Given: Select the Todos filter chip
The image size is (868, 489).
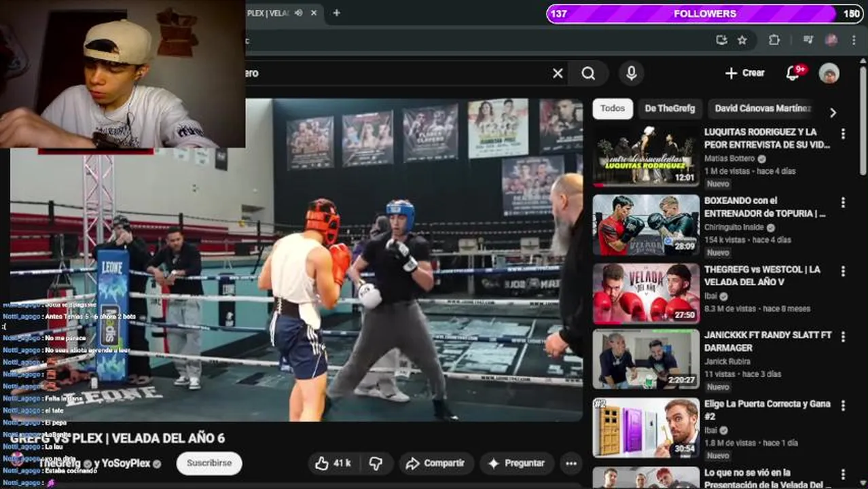Looking at the screenshot, I should [x=613, y=109].
